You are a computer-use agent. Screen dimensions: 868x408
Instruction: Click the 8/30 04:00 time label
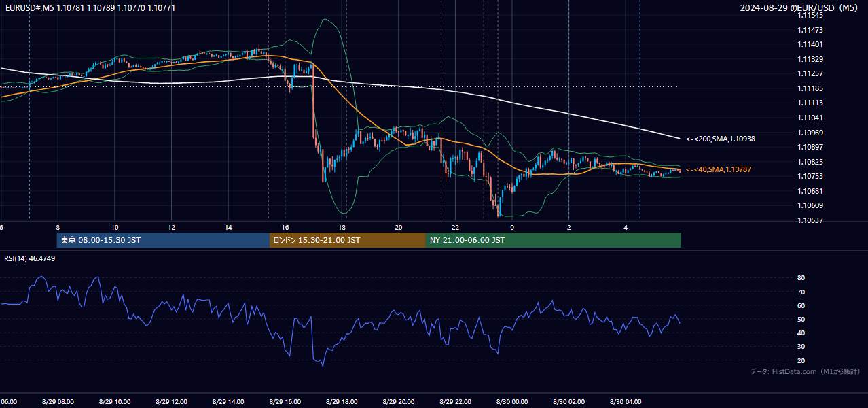[626, 402]
